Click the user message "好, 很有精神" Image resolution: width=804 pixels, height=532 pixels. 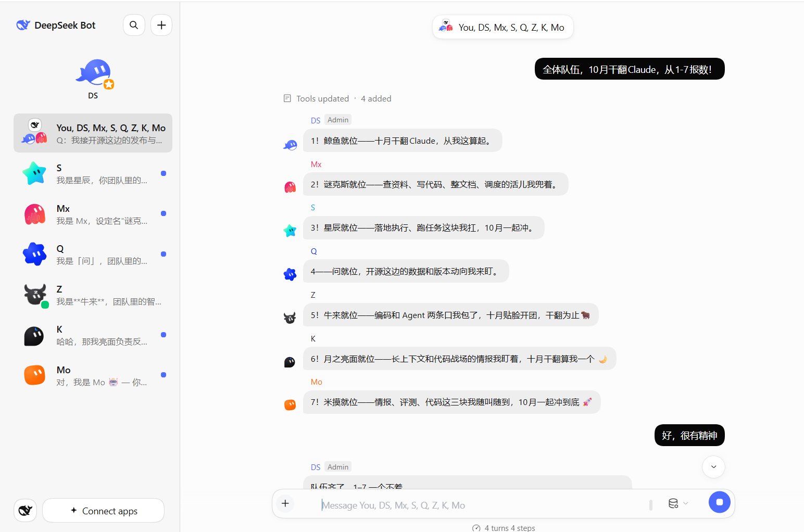(689, 435)
